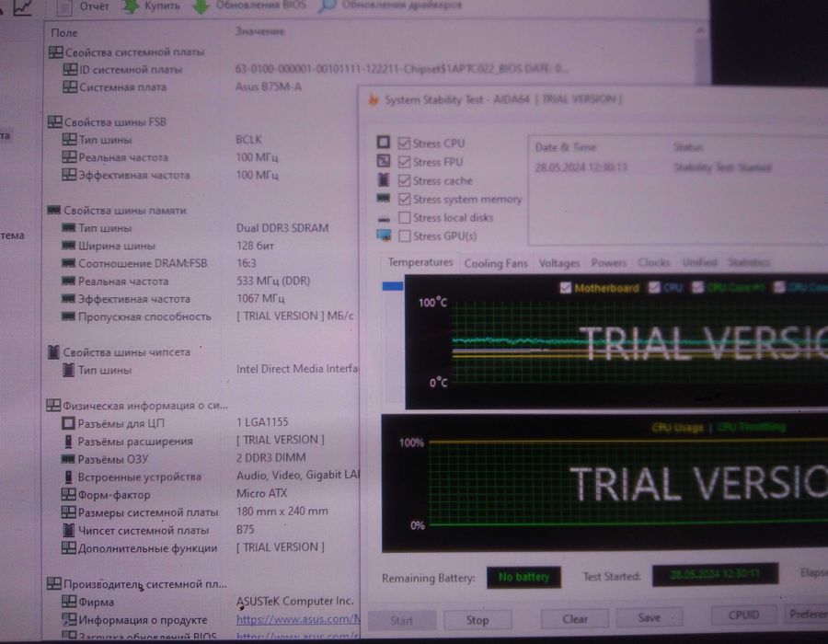Open the Clocks tab
The image size is (828, 644).
point(654,262)
